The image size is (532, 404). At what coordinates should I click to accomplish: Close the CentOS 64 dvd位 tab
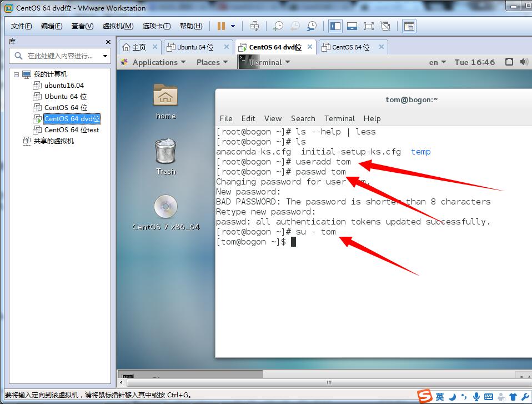pos(310,47)
